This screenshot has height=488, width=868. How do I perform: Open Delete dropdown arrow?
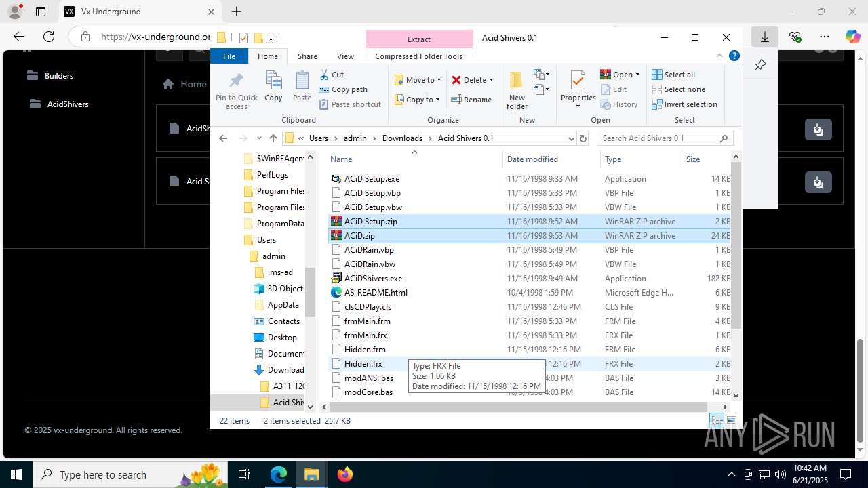tap(491, 80)
